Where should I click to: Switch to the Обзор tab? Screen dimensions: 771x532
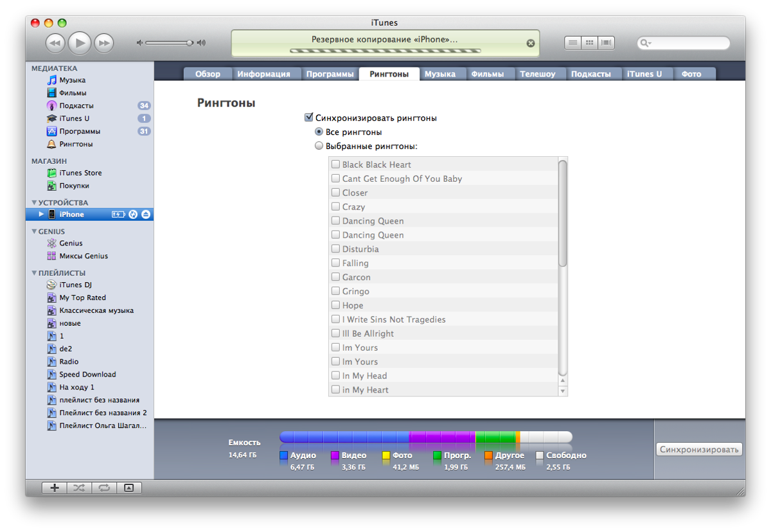208,74
